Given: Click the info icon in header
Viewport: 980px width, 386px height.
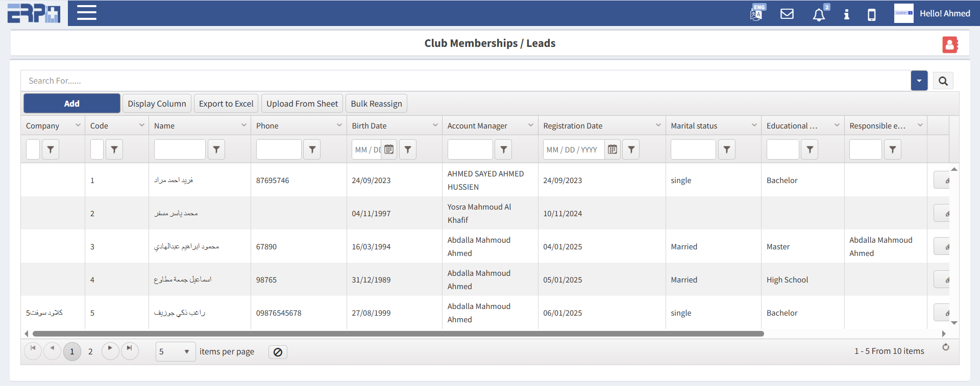Looking at the screenshot, I should pos(846,14).
